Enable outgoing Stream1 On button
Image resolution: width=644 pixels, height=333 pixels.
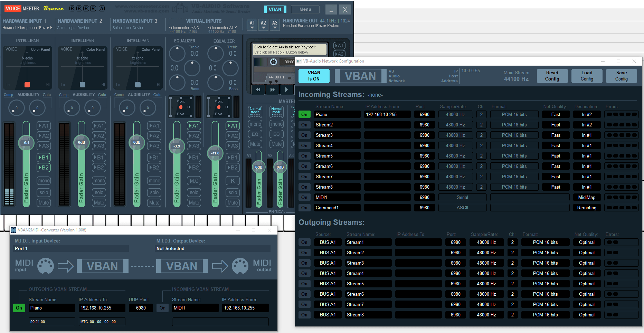point(304,242)
